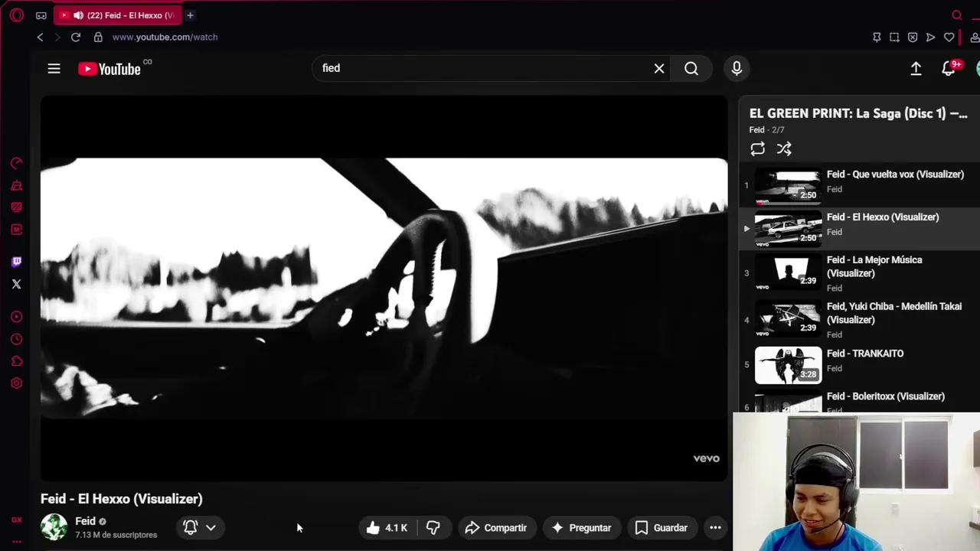Open tab search magnifier in title bar
The image size is (980, 551).
[x=957, y=15]
